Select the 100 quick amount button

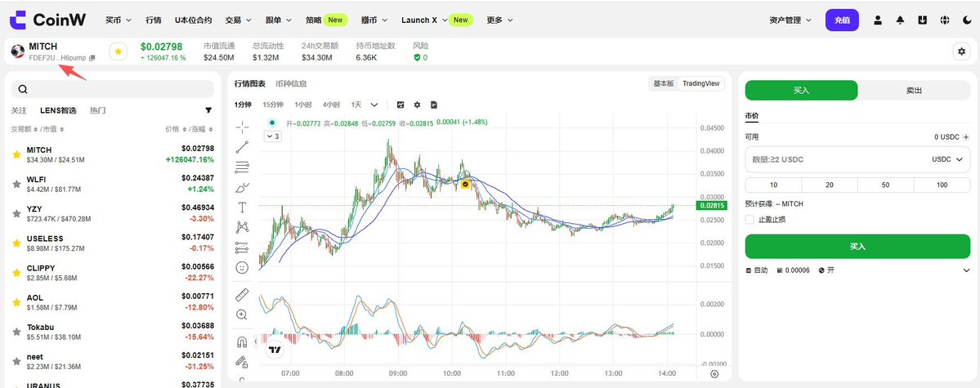click(x=942, y=185)
